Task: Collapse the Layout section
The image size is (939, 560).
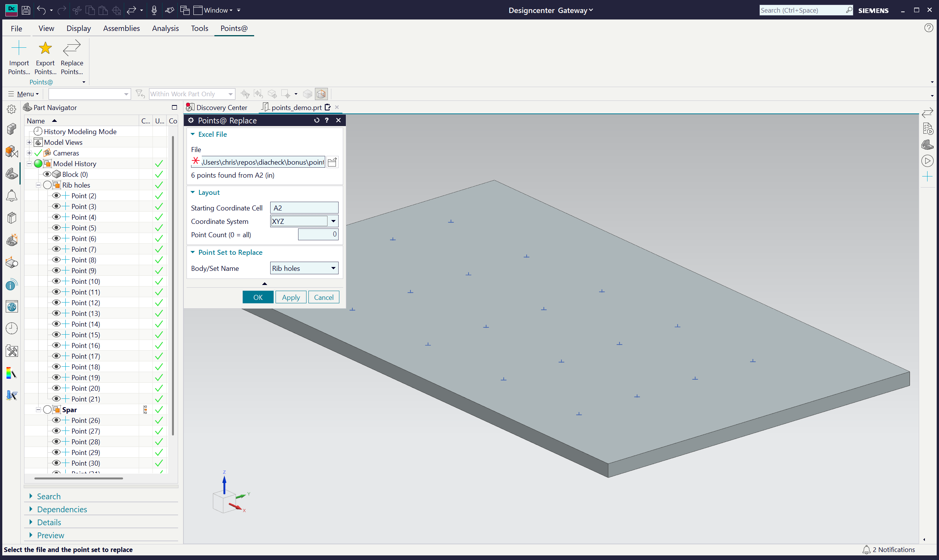Action: (x=193, y=192)
